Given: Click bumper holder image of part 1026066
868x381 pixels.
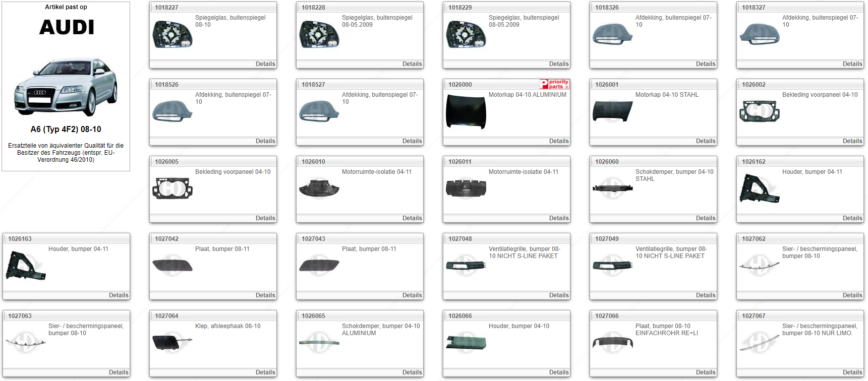Looking at the screenshot, I should coord(466,343).
